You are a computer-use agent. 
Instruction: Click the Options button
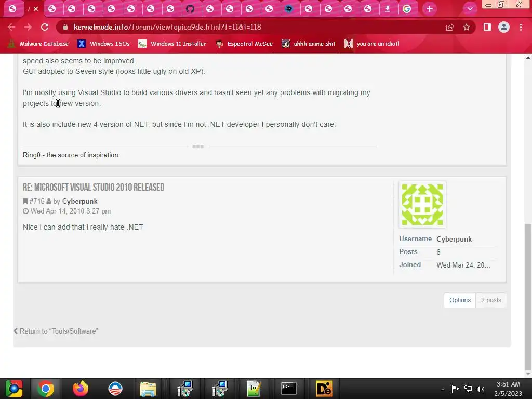[x=460, y=300]
